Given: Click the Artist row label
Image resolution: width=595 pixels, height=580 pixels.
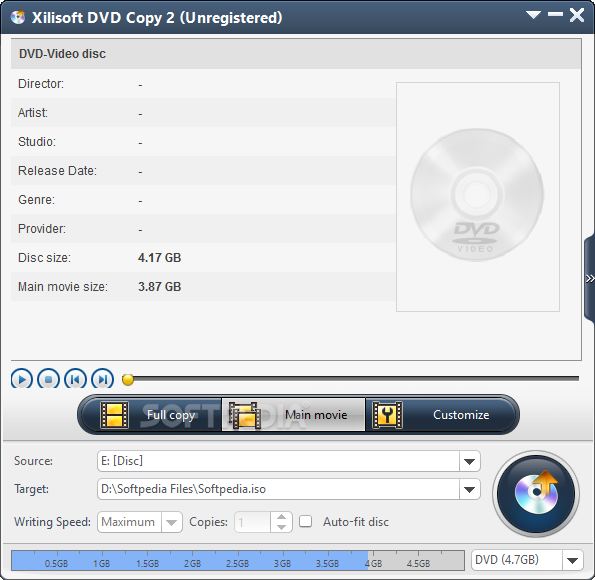Looking at the screenshot, I should pos(33,113).
